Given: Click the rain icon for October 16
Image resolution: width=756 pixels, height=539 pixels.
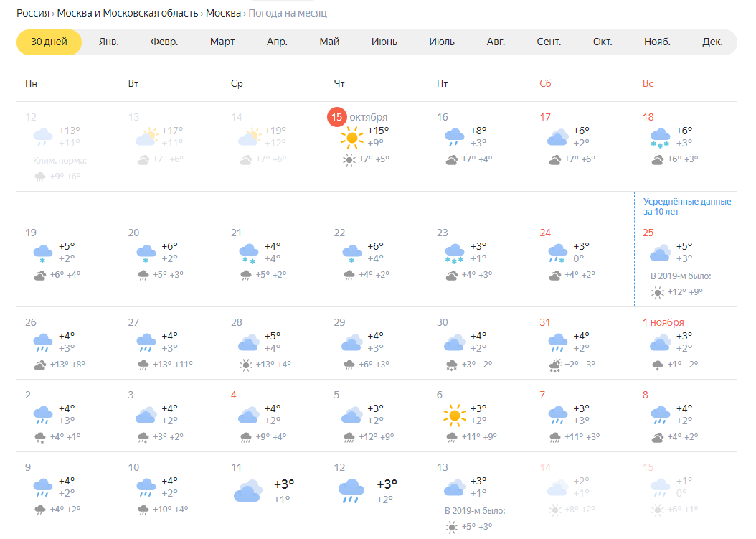Looking at the screenshot, I should 454,136.
